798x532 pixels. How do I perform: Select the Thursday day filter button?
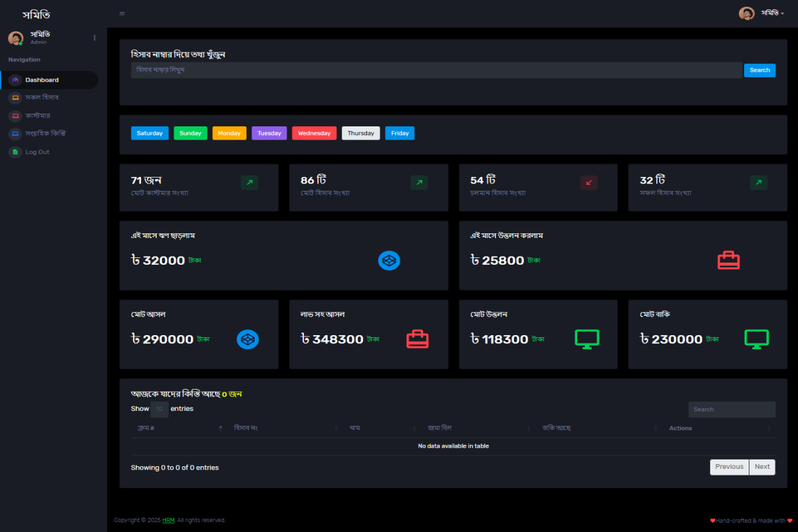(360, 133)
